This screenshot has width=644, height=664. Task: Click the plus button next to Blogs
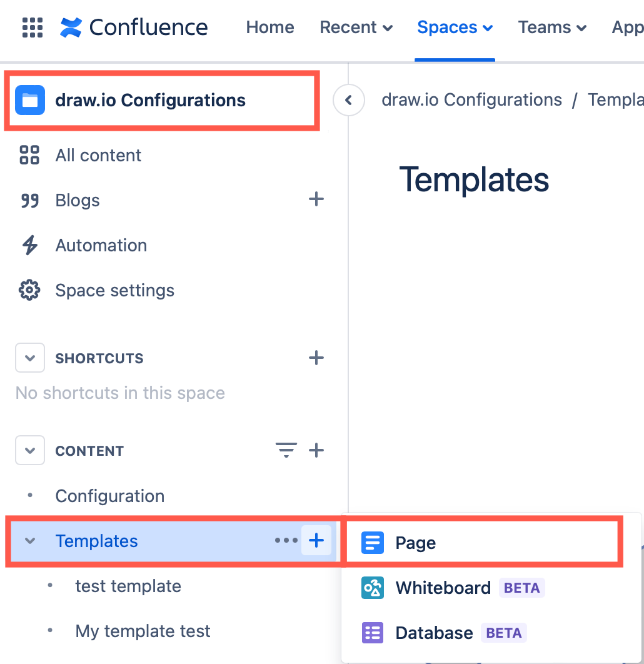(316, 199)
